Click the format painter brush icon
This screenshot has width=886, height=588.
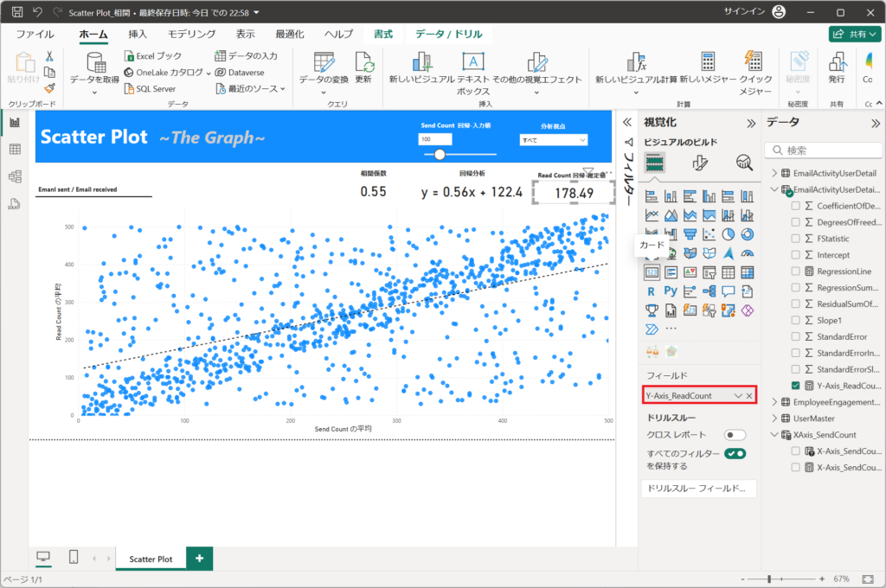pyautogui.click(x=49, y=87)
